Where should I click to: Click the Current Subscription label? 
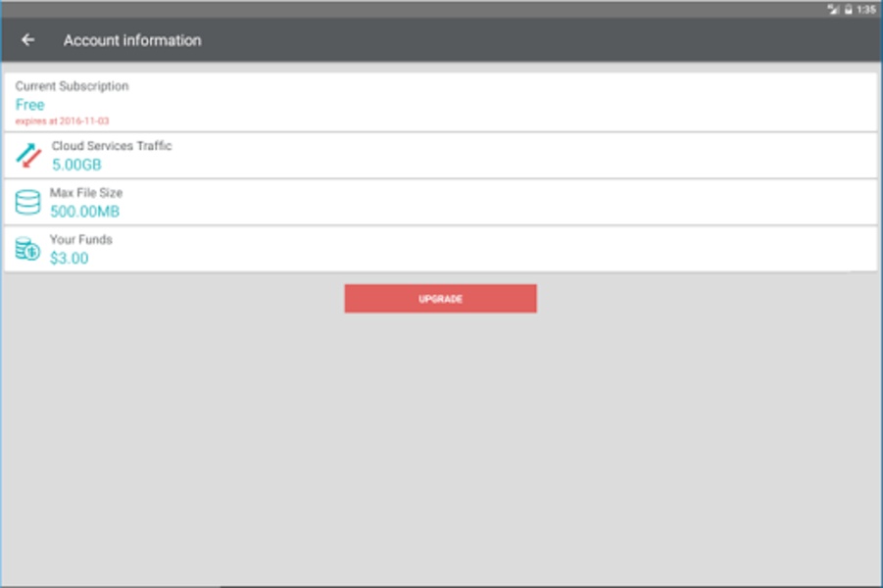coord(73,86)
